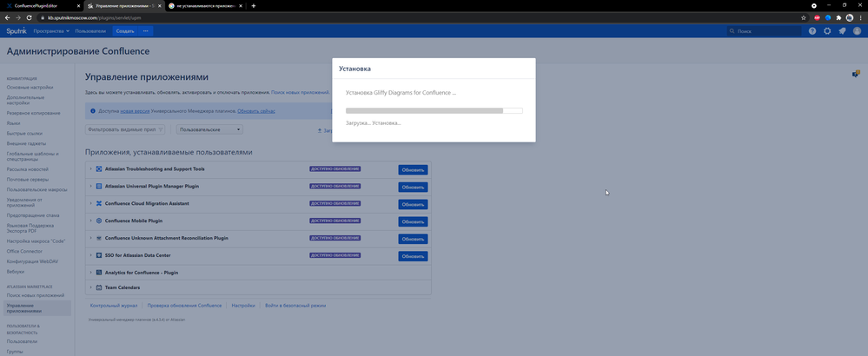This screenshot has height=356, width=868.
Task: Open the Контрольный журнал link
Action: (114, 305)
